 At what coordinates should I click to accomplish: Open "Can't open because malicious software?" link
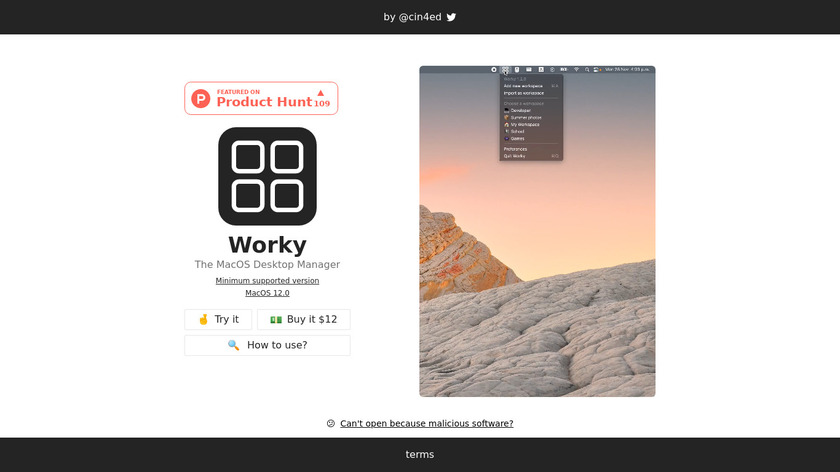(x=426, y=423)
